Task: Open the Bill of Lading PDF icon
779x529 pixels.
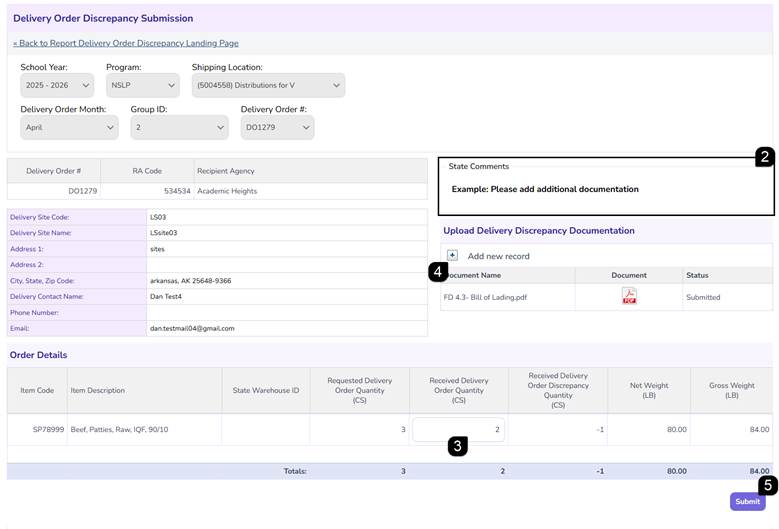Action: tap(629, 296)
